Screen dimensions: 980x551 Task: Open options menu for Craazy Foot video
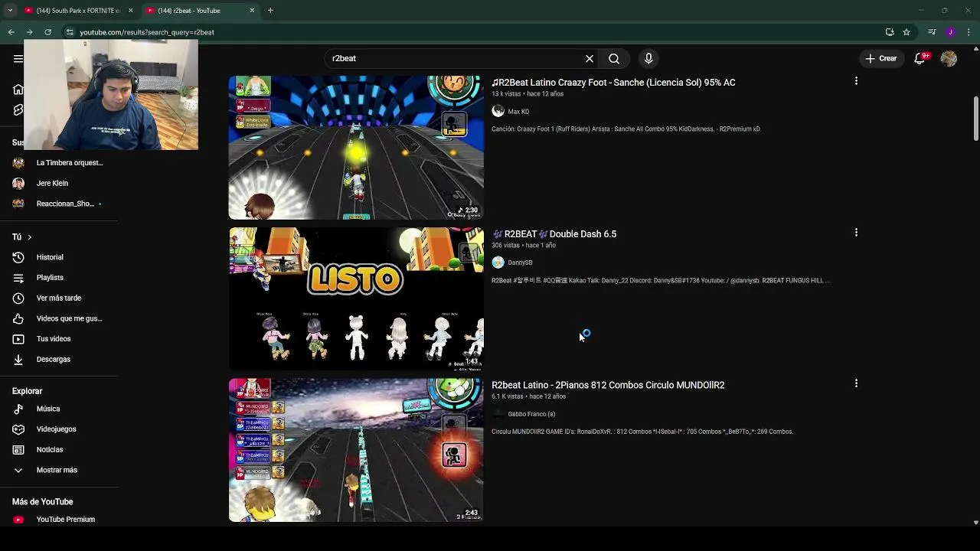[856, 80]
